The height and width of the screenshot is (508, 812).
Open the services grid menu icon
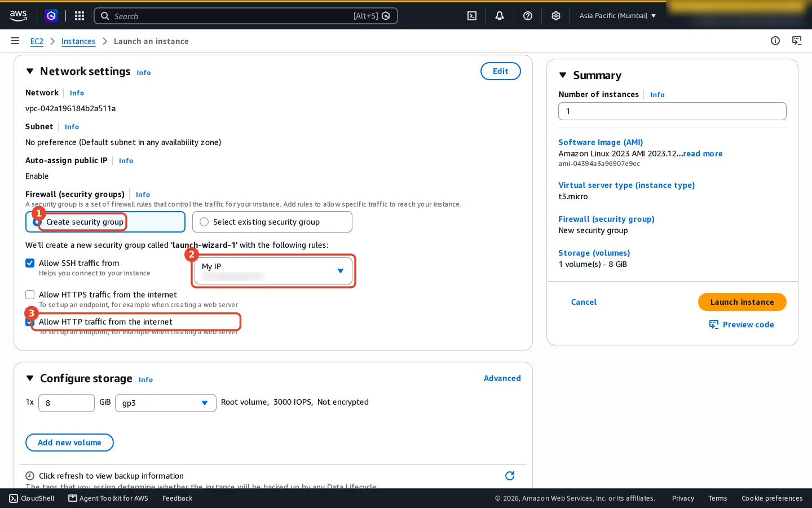coord(80,16)
